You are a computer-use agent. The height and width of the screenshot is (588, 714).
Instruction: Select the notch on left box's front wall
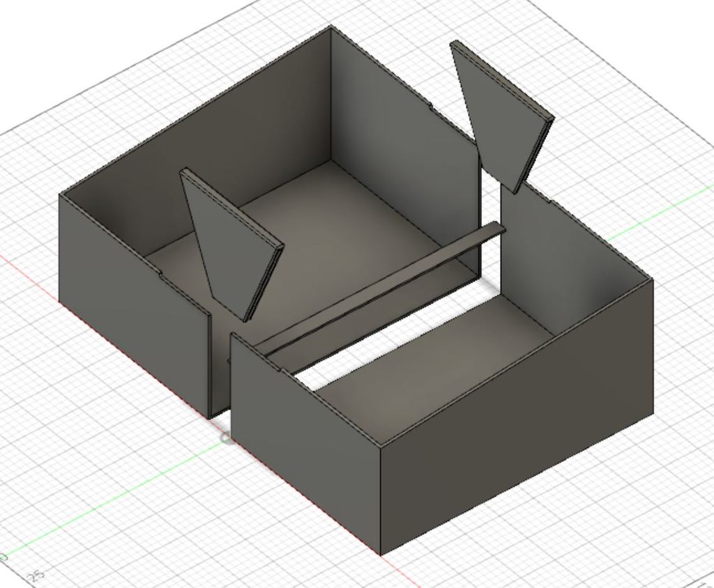point(161,273)
